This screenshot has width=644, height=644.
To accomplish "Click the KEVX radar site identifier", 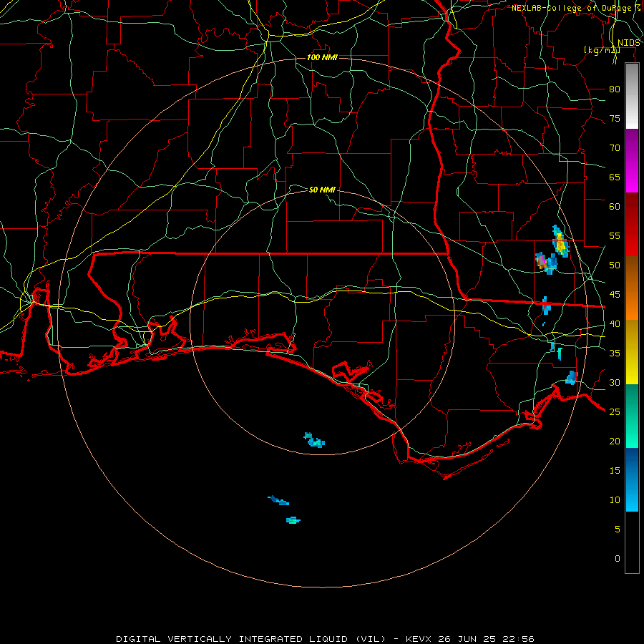I will [419, 639].
